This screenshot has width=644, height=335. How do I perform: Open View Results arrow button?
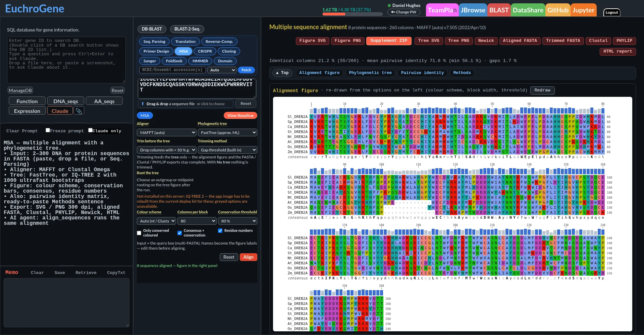[240, 116]
